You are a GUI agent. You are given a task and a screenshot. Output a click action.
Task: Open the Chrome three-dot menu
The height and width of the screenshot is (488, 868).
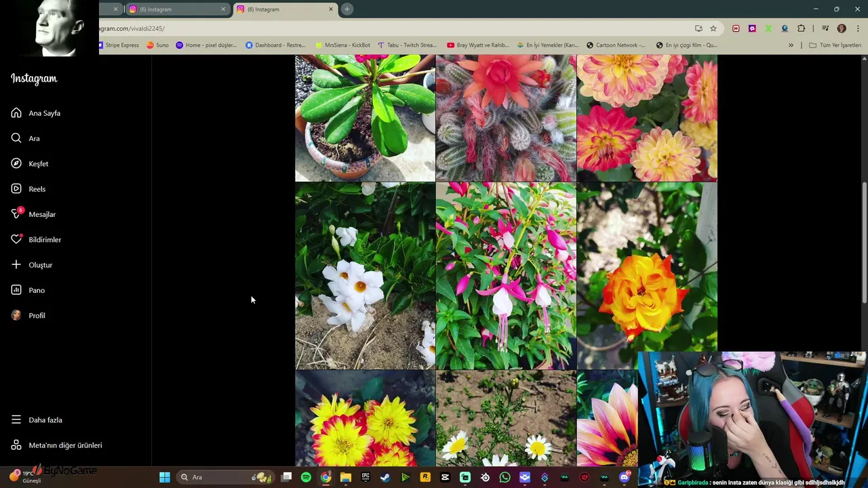tap(859, 28)
